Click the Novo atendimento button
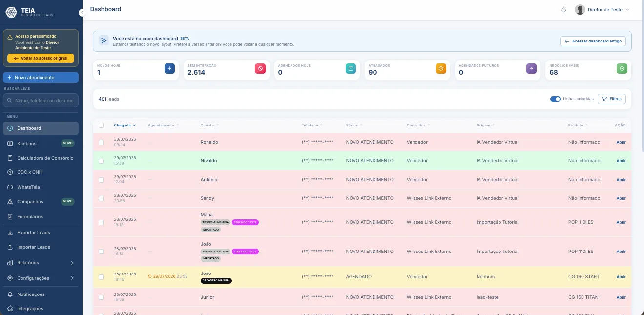644x315 pixels. 41,78
